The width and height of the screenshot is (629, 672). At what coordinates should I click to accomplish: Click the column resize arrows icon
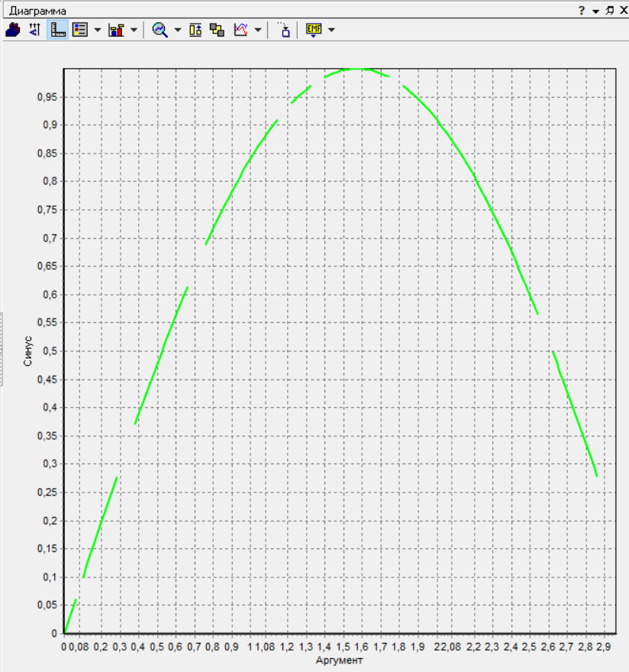(195, 30)
